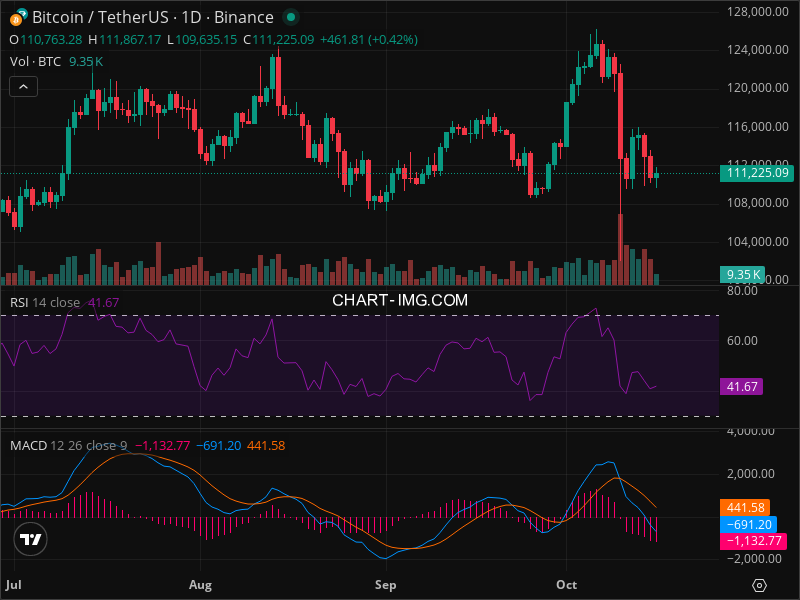Image resolution: width=800 pixels, height=600 pixels.
Task: Click the green 111,225.09 current price label
Action: (755, 173)
